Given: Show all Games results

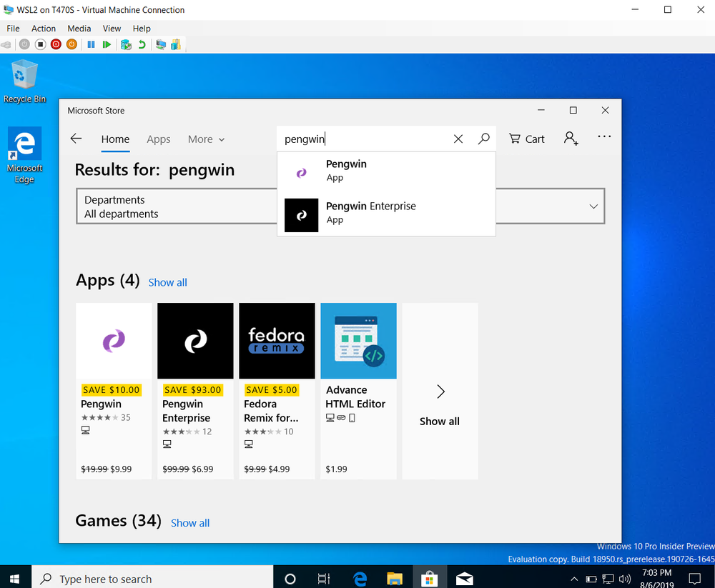Looking at the screenshot, I should click(x=189, y=523).
